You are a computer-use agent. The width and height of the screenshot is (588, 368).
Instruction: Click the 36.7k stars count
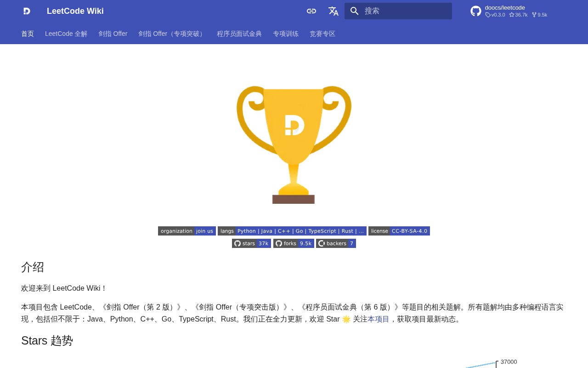click(x=518, y=15)
